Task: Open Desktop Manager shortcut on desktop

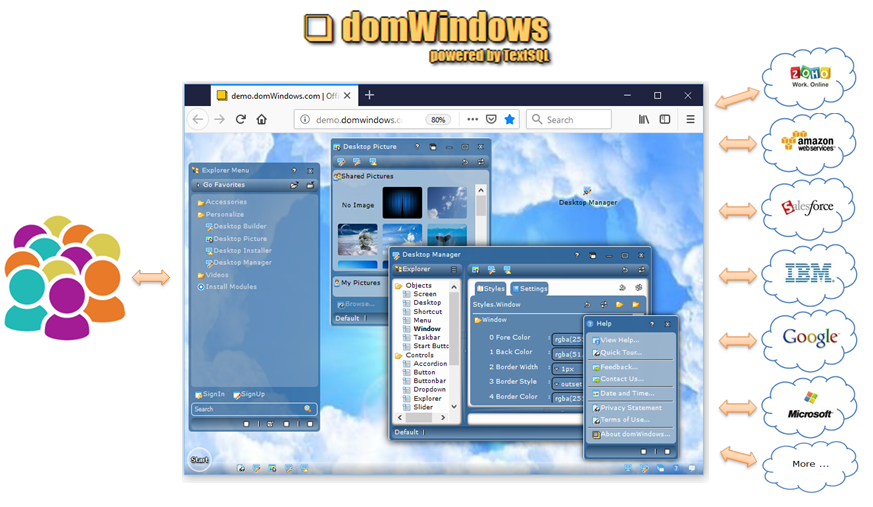Action: coord(587,197)
